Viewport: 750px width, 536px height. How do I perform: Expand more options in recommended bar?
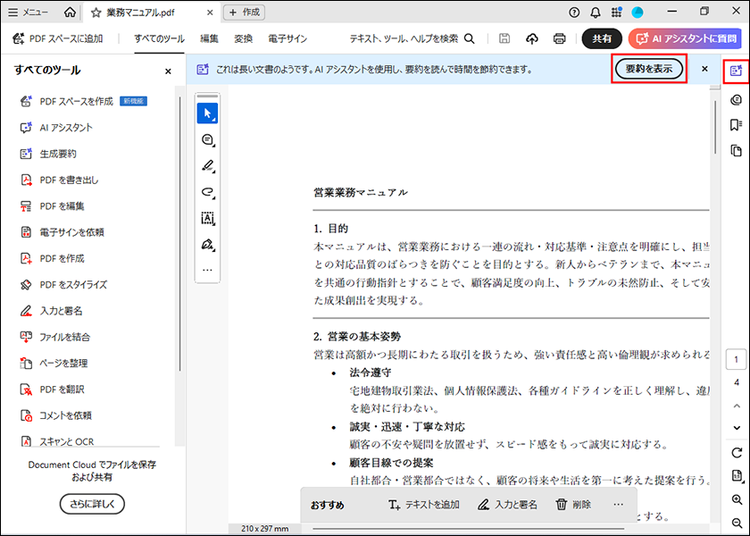click(x=618, y=505)
